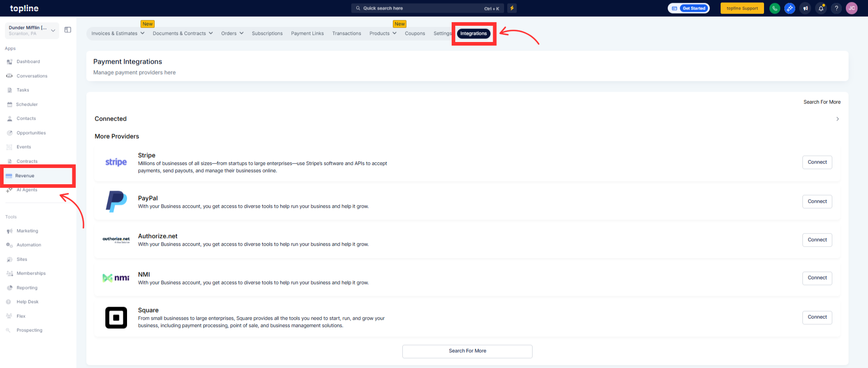Navigate to Scheduler in the sidebar
This screenshot has width=868, height=368.
coord(27,104)
